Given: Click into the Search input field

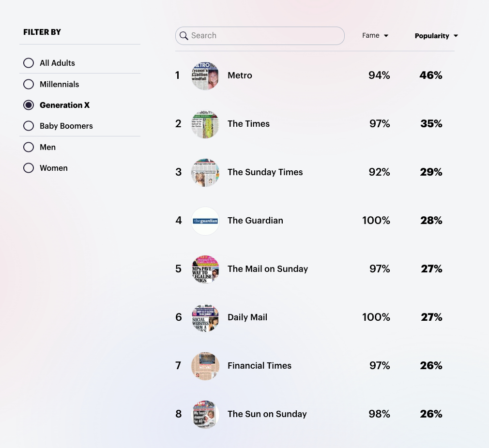Looking at the screenshot, I should [264, 36].
